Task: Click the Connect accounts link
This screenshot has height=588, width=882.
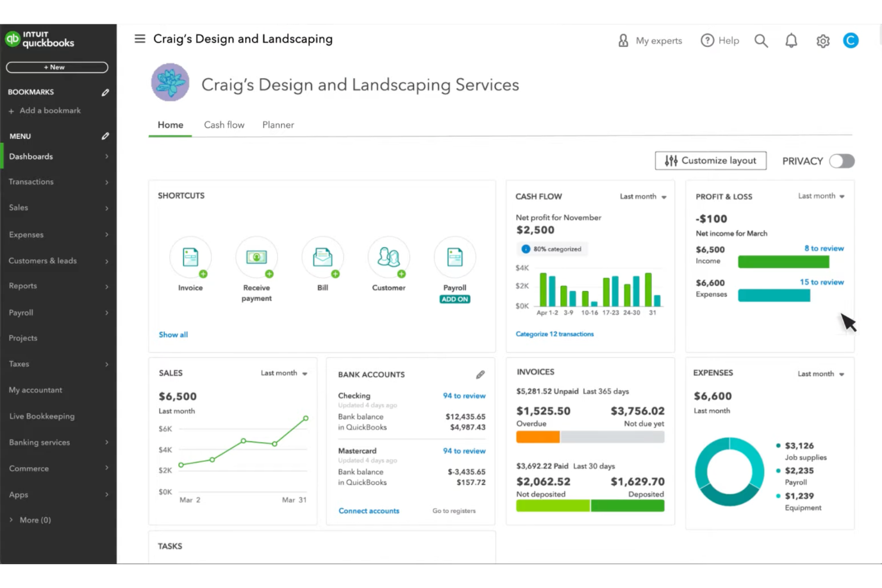Action: pos(368,511)
